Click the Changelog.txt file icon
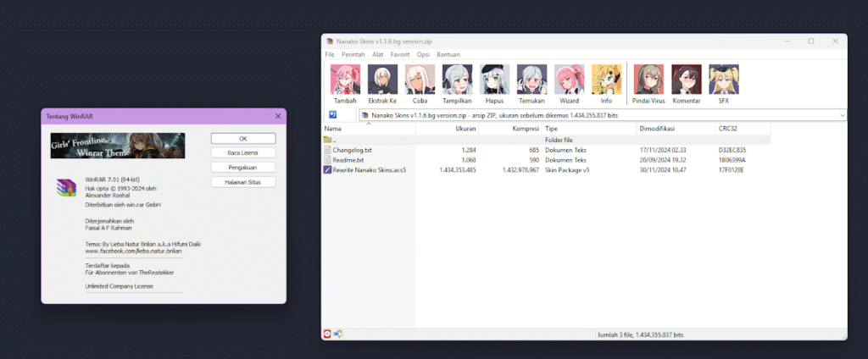The height and width of the screenshot is (359, 868). click(x=327, y=150)
